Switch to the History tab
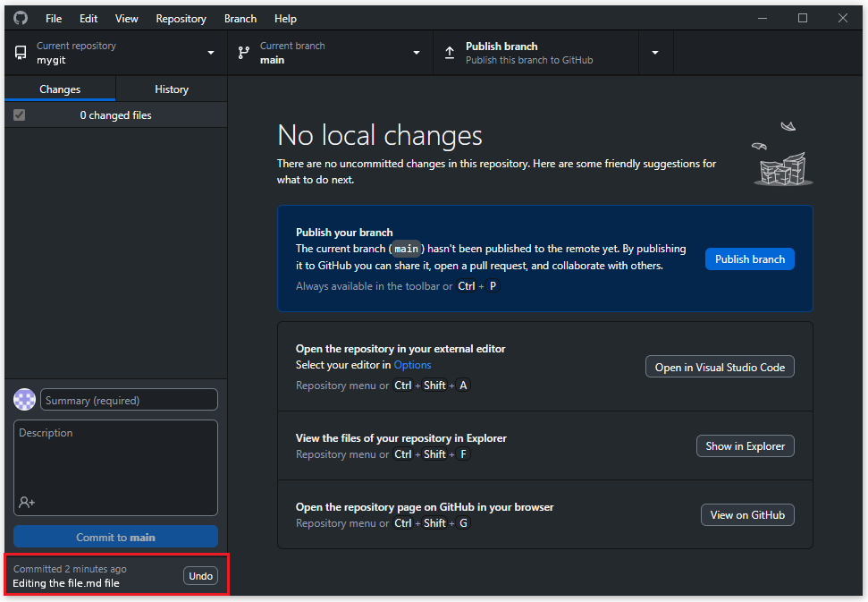This screenshot has width=868, height=602. point(172,89)
